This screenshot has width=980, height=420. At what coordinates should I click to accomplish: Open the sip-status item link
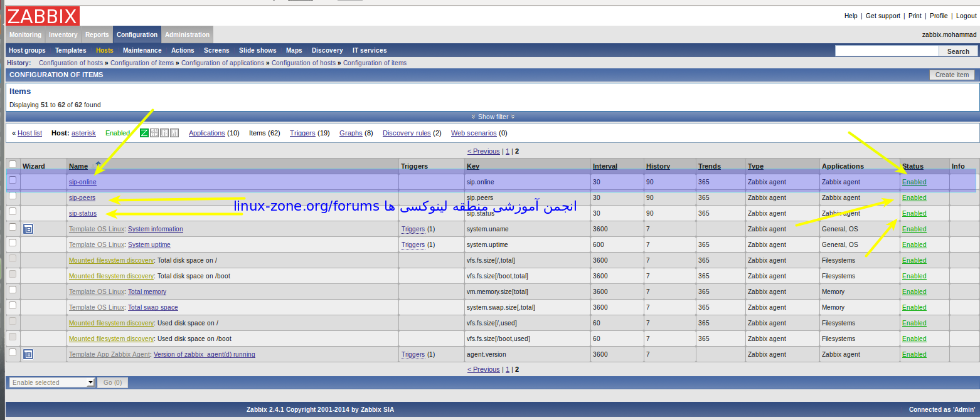[82, 213]
